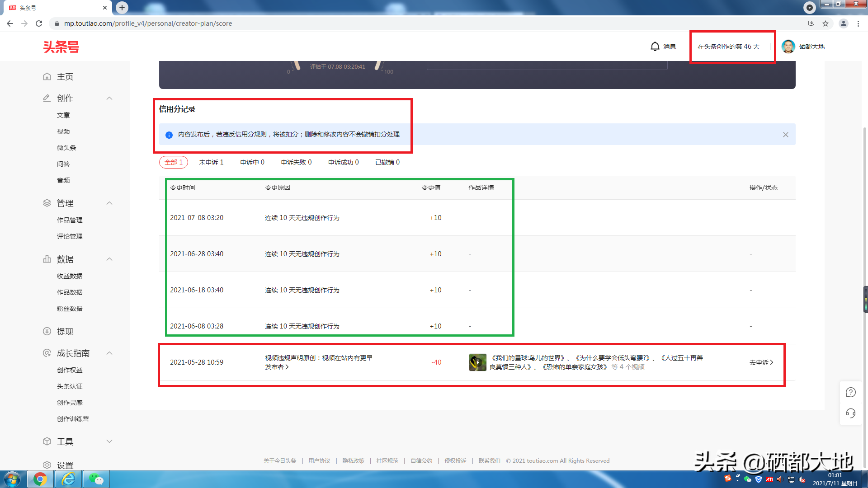
Task: Select the 申诉成功 0 filter tab
Action: tap(344, 162)
